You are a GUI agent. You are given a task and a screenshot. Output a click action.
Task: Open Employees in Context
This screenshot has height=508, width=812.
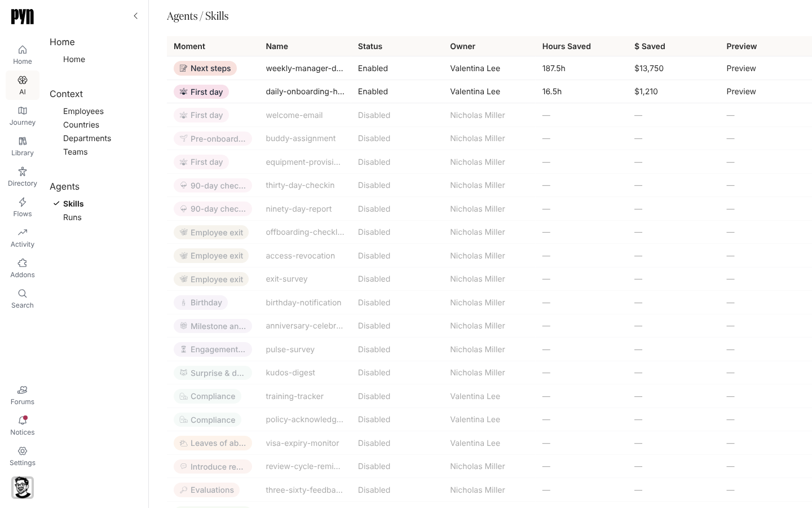[x=83, y=111]
